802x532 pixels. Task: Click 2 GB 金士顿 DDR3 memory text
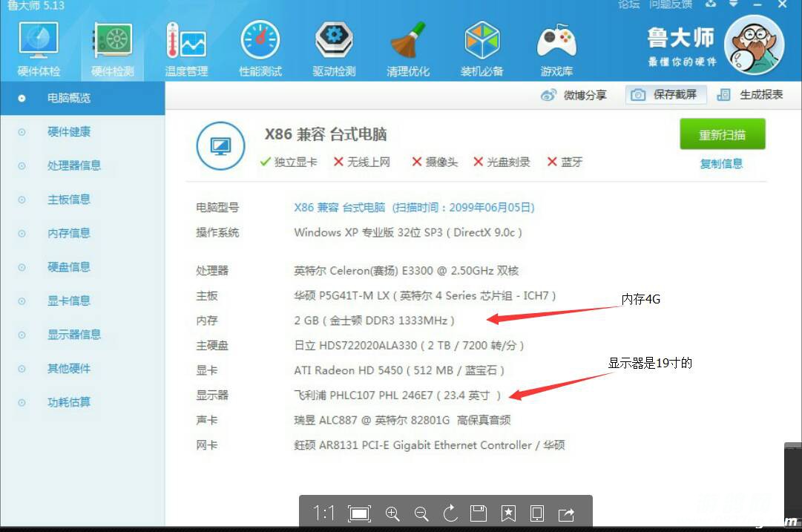[374, 321]
